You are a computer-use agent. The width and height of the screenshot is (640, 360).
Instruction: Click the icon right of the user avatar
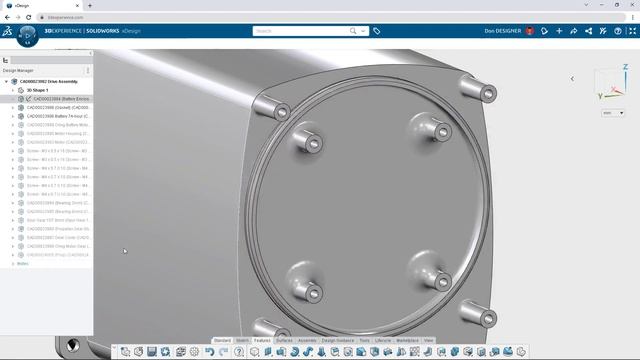pyautogui.click(x=544, y=31)
